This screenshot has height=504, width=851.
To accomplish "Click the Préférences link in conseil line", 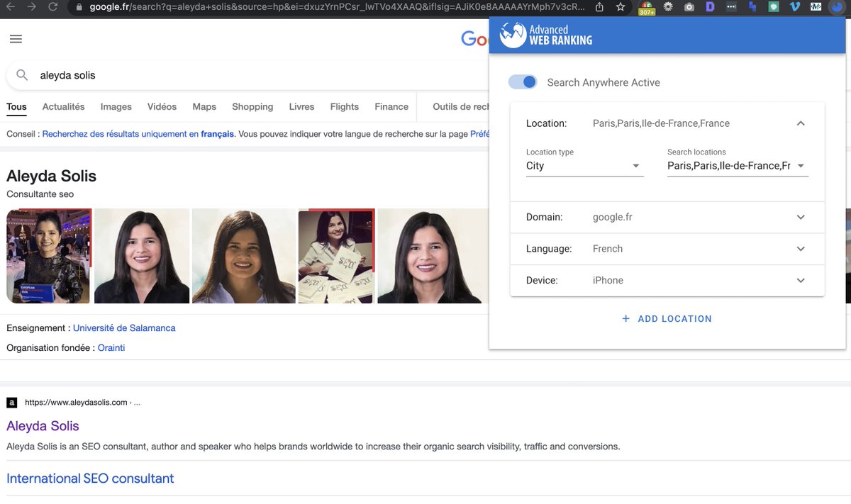I will [479, 133].
